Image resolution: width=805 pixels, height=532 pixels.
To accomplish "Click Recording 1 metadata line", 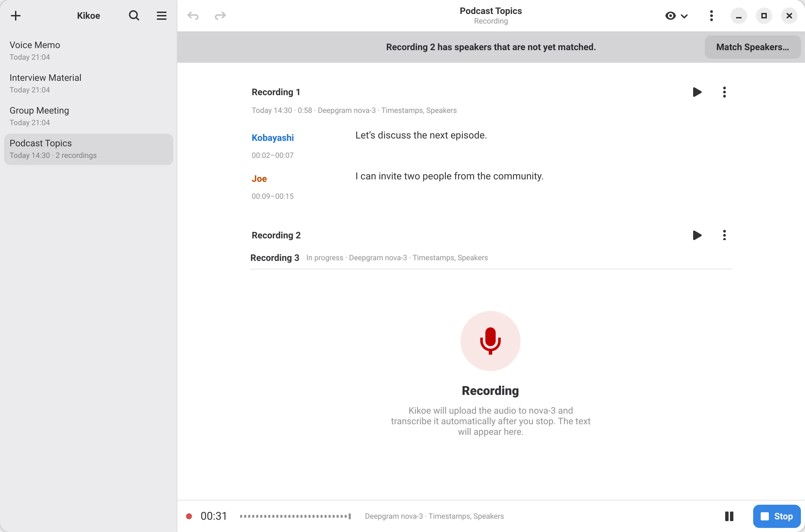I will point(354,110).
